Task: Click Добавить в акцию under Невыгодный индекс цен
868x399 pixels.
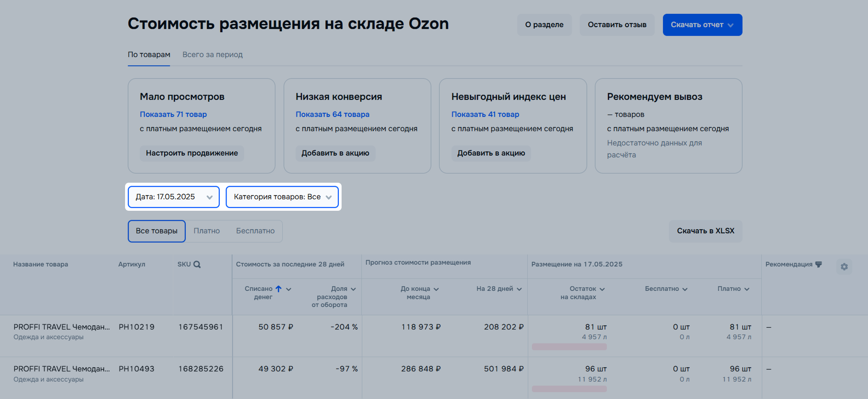Action: pyautogui.click(x=491, y=153)
